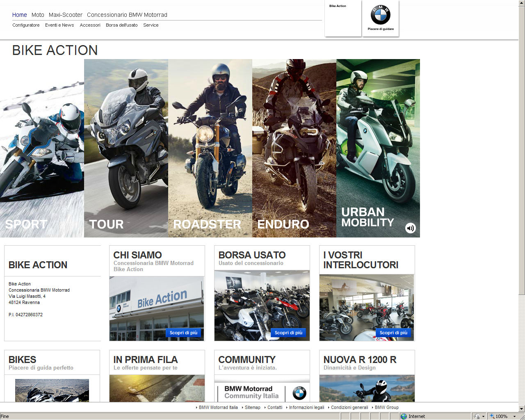Select the TOUR bike category image
Image resolution: width=525 pixels, height=420 pixels.
click(126, 148)
